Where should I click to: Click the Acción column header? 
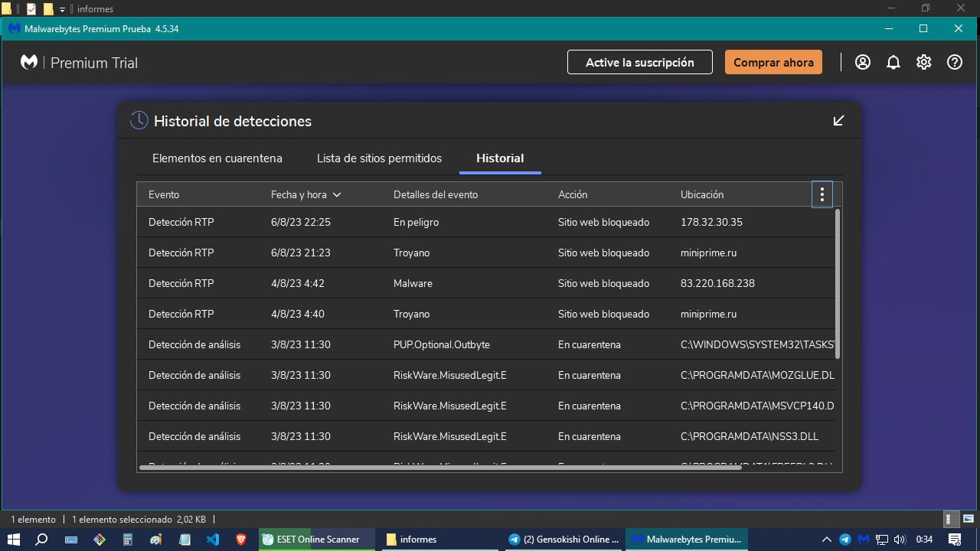573,194
